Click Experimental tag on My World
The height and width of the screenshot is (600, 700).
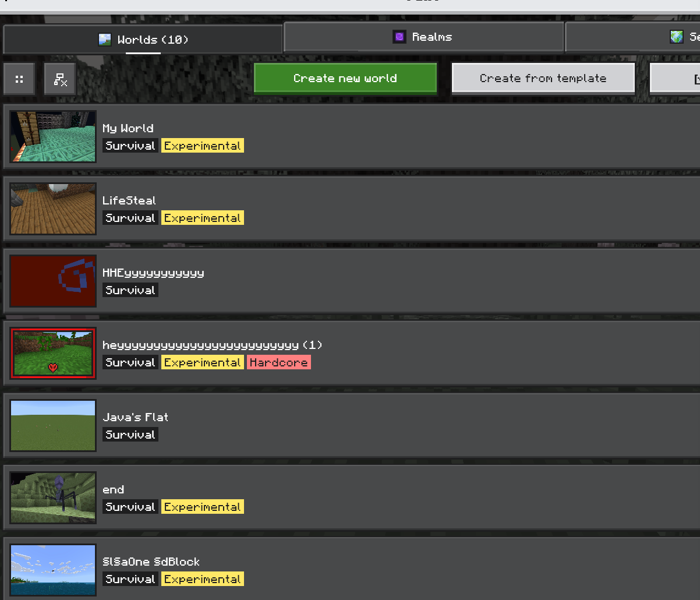click(203, 146)
